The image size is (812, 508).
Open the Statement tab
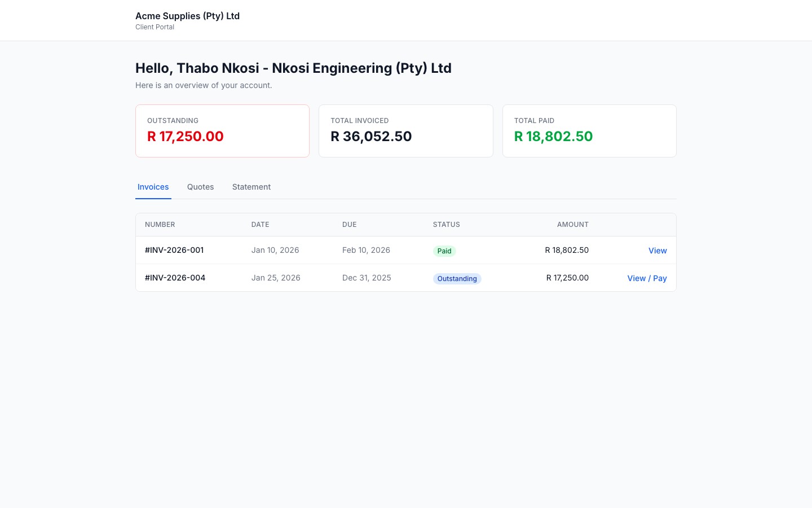(x=251, y=187)
